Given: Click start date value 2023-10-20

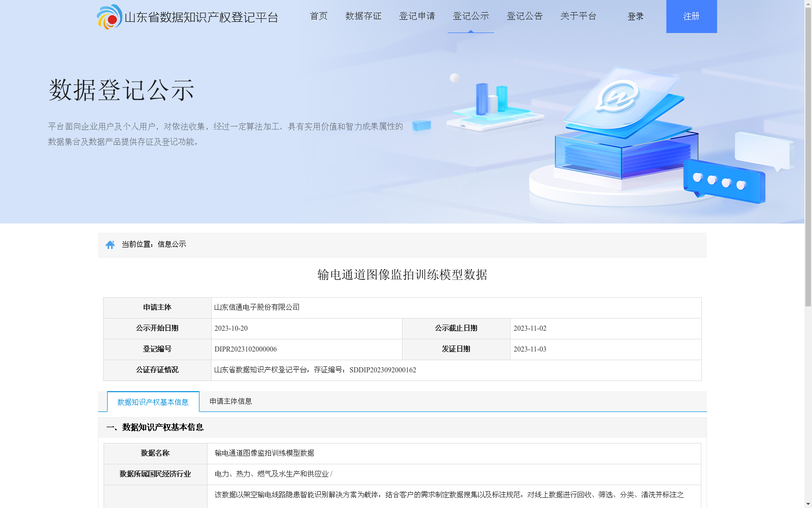Looking at the screenshot, I should click(x=231, y=329).
